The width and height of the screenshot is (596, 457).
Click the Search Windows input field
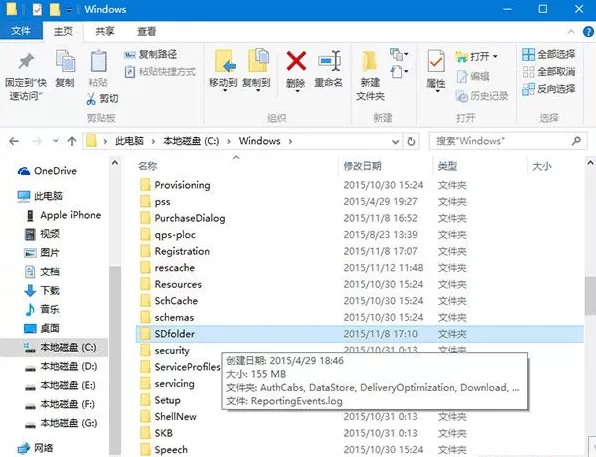502,141
